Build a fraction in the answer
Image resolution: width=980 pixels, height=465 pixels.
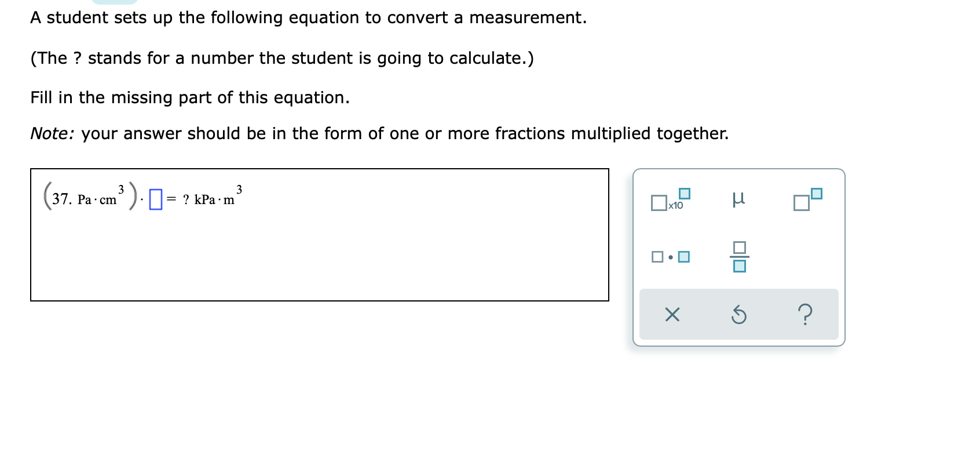(x=740, y=256)
